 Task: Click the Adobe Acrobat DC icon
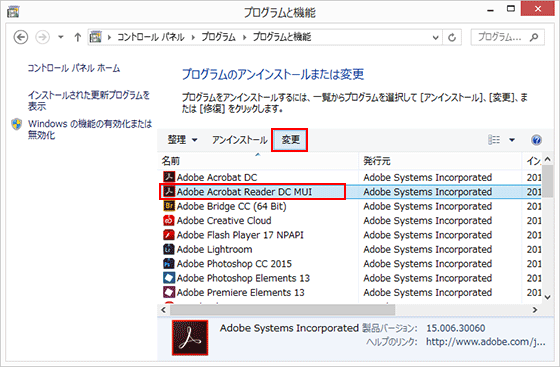click(169, 177)
